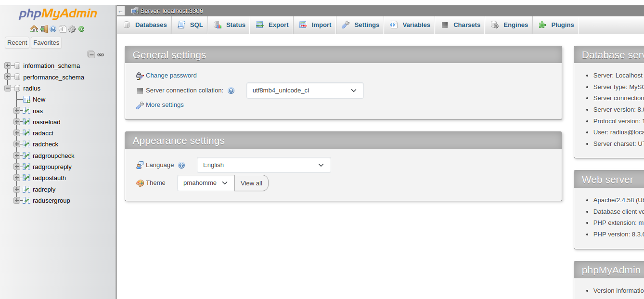Click the table icon next to nasreload
This screenshot has height=299, width=644.
[x=27, y=122]
